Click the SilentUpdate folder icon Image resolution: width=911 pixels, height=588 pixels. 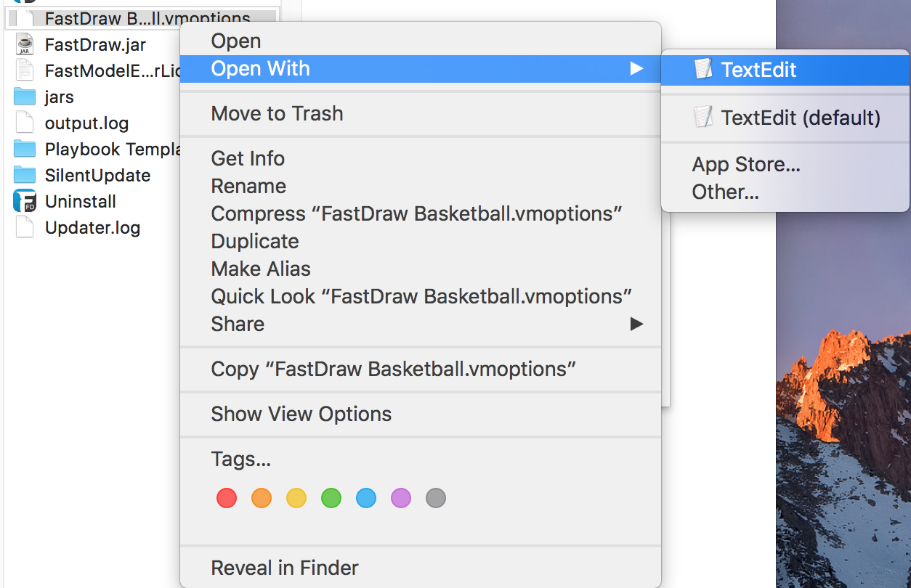pos(25,175)
